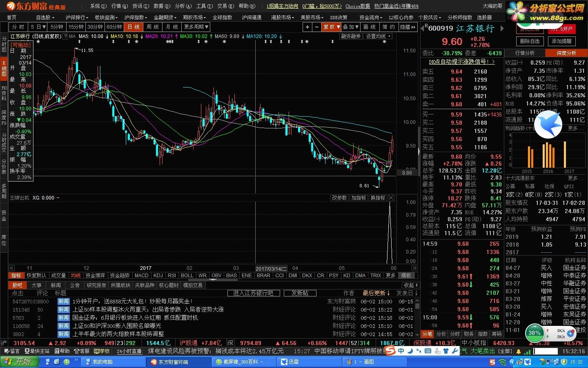Click the 留言 message icon in the status bar
The width and height of the screenshot is (588, 368).
pos(11,351)
